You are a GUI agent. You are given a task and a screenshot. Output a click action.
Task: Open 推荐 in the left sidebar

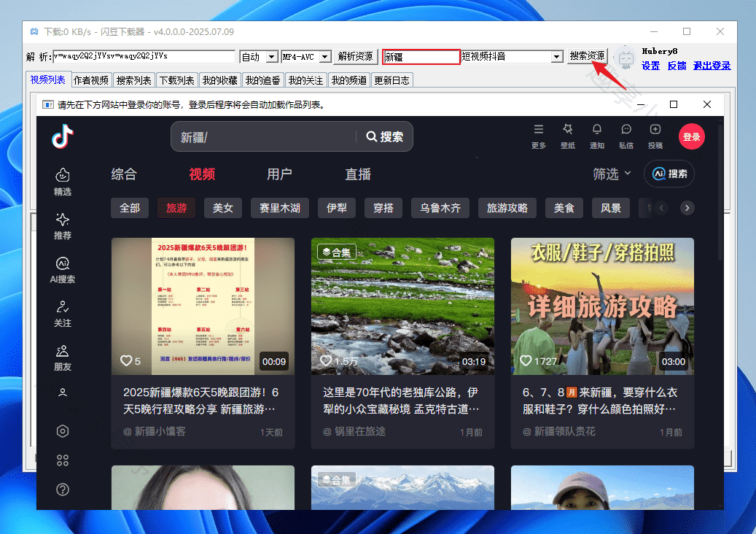coord(63,225)
